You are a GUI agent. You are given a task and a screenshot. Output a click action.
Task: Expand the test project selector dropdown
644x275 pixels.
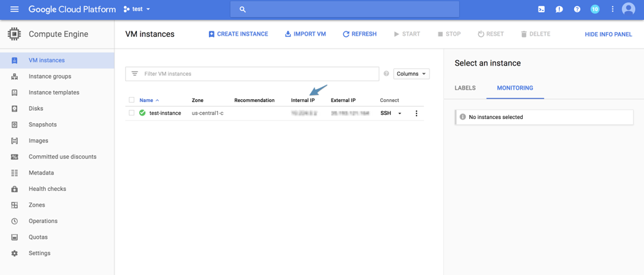(x=137, y=10)
